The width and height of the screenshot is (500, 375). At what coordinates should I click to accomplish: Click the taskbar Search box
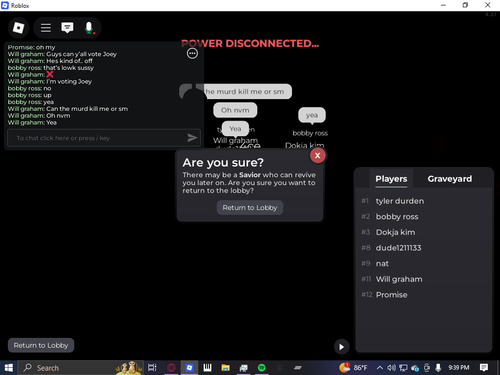(80, 368)
